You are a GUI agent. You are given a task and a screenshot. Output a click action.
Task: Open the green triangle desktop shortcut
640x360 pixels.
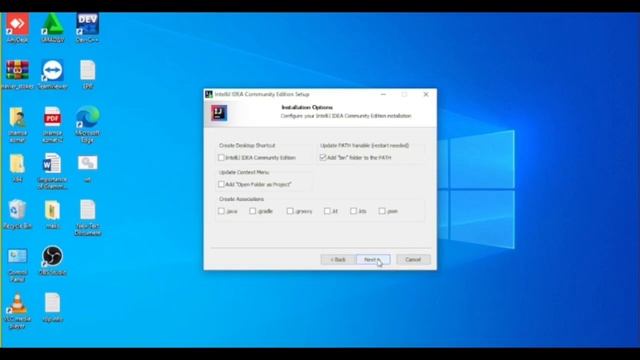point(53,27)
